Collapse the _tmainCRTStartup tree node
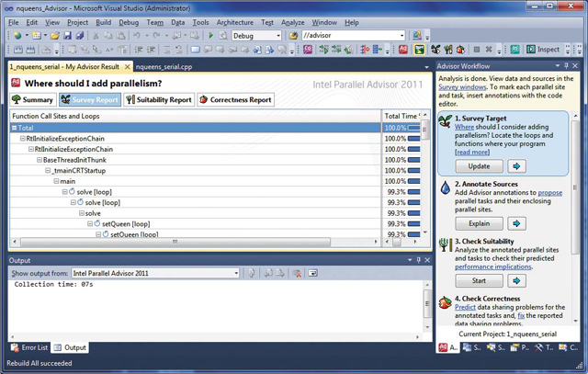This screenshot has height=374, width=588. (x=48, y=171)
